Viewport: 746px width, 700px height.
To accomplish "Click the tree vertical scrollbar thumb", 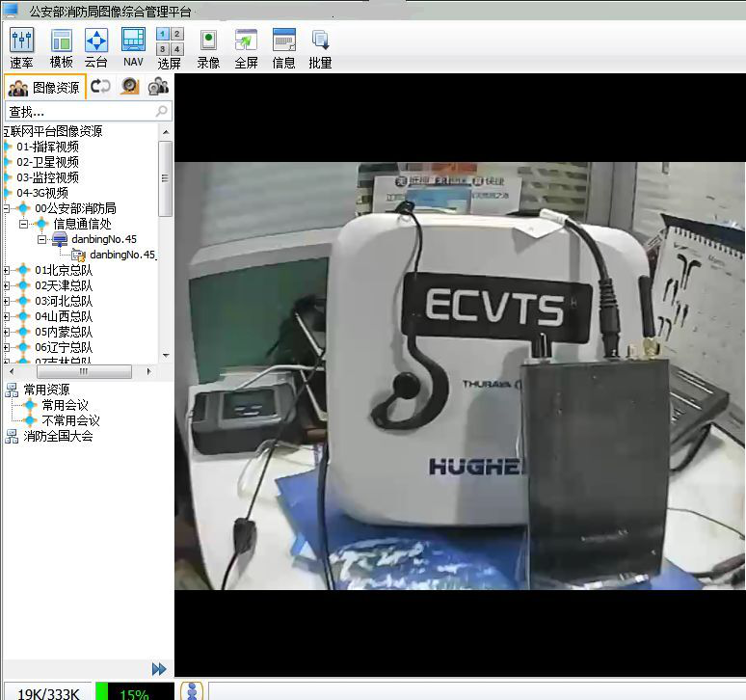I will [x=166, y=178].
